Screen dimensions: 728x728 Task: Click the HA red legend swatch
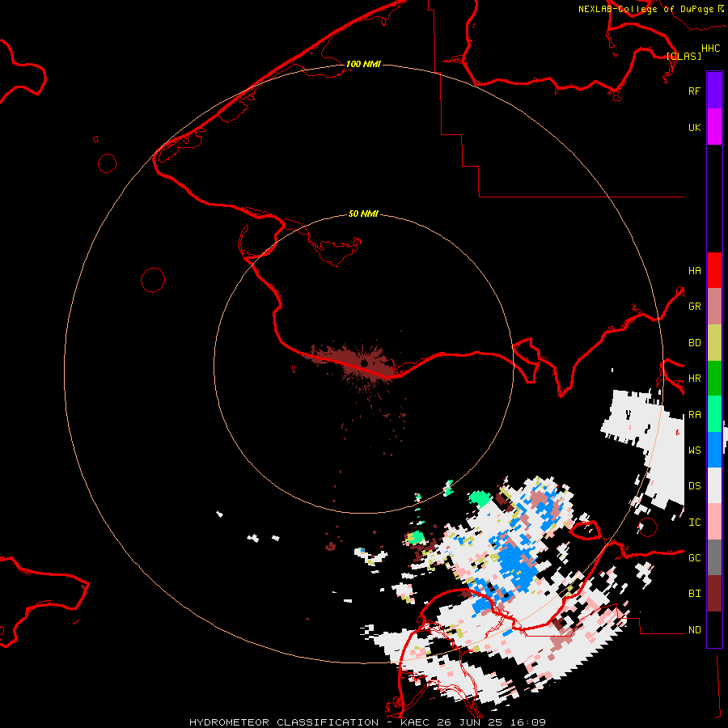(x=714, y=270)
